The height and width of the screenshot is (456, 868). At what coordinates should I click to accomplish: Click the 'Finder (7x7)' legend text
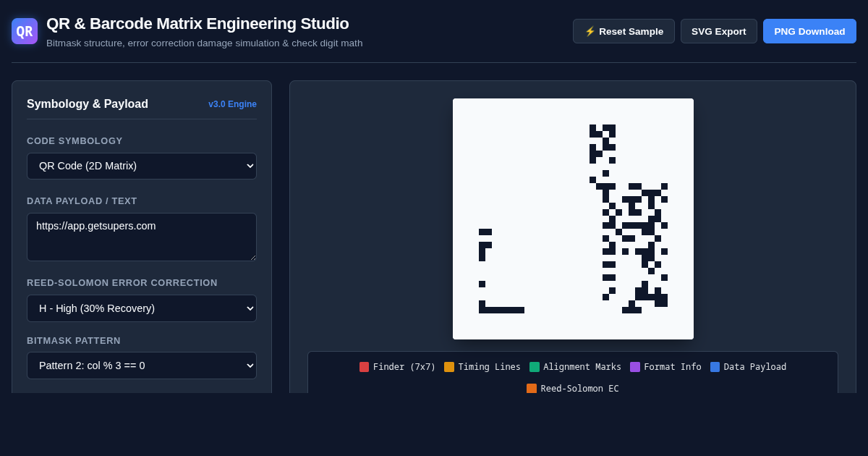404,367
